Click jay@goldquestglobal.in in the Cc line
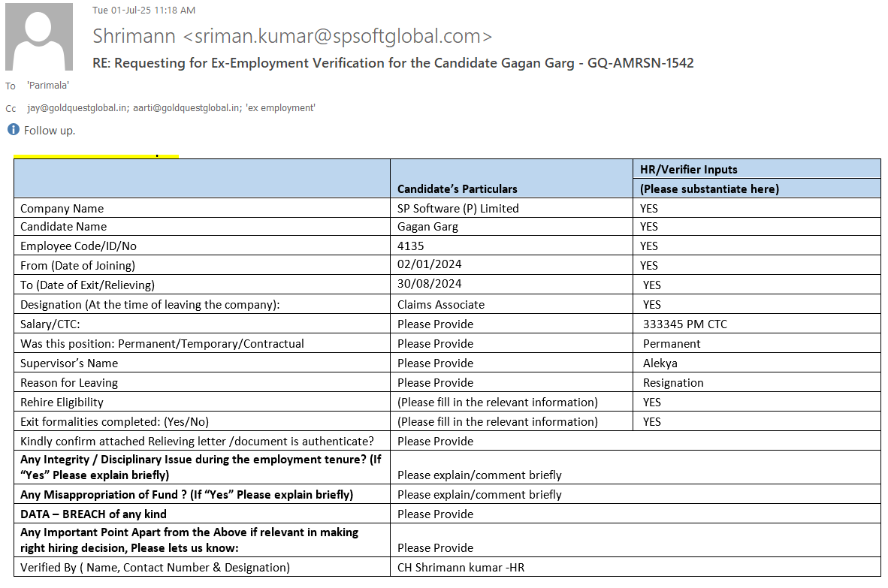 click(77, 108)
